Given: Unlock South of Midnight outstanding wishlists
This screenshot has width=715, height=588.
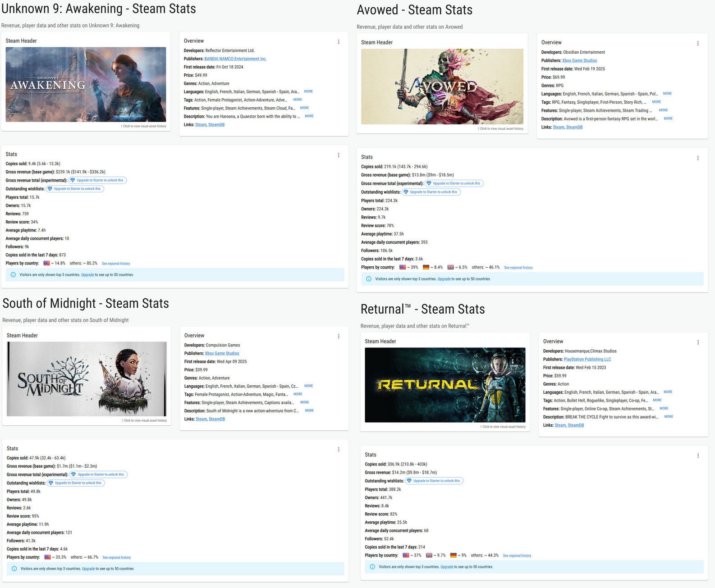Looking at the screenshot, I should [76, 483].
